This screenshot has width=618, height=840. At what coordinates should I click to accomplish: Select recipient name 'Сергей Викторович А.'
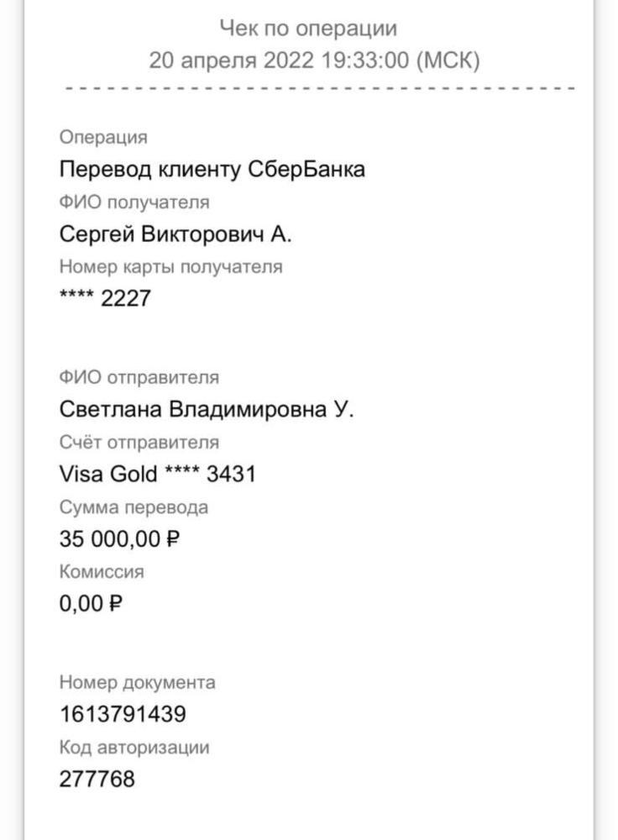click(175, 234)
